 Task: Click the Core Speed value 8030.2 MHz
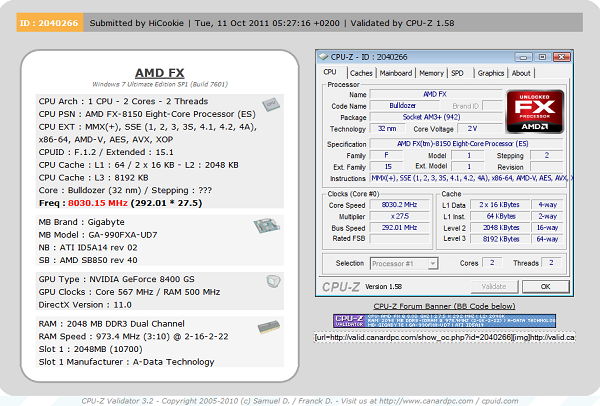(x=399, y=205)
